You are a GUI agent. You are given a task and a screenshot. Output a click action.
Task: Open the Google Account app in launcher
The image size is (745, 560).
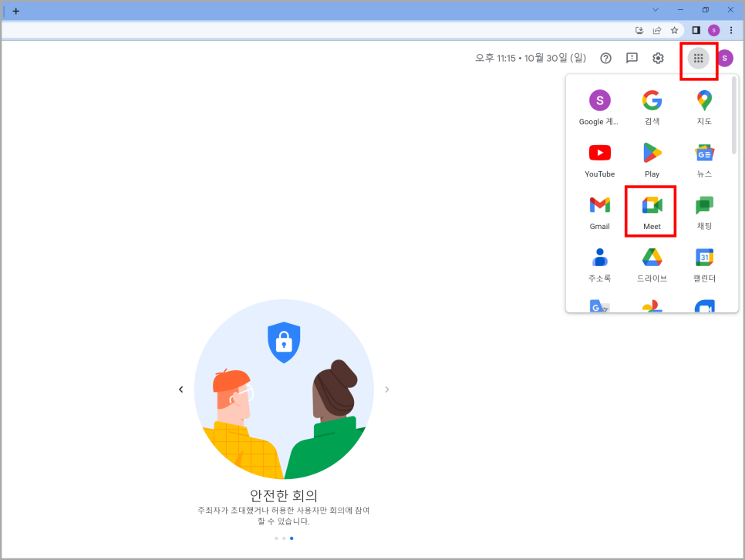[x=599, y=107]
